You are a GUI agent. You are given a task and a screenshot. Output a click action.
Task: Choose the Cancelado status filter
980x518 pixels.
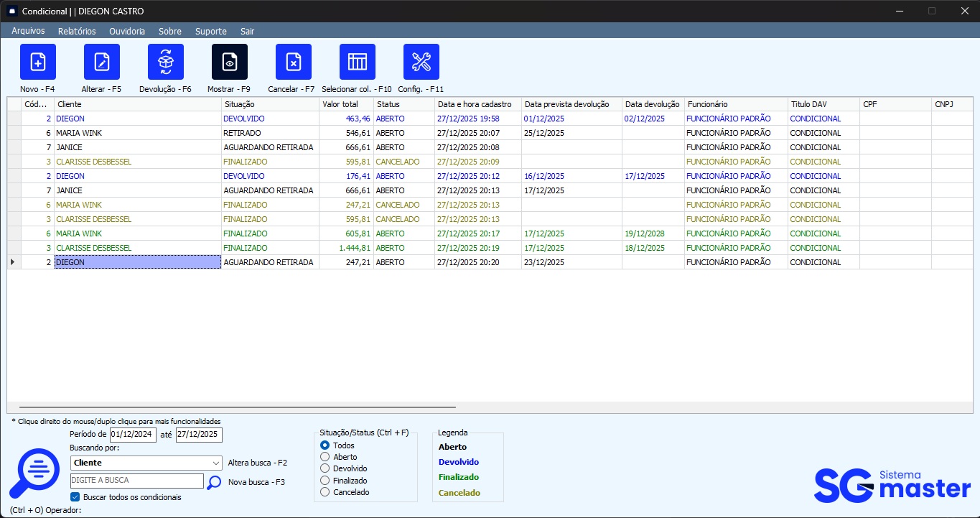(x=325, y=492)
